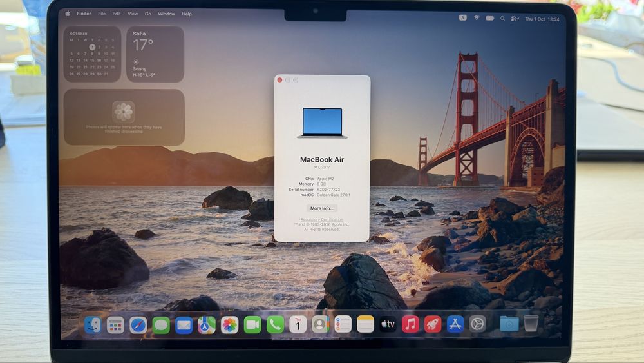Open Launchpad apps grid in Dock

(115, 325)
